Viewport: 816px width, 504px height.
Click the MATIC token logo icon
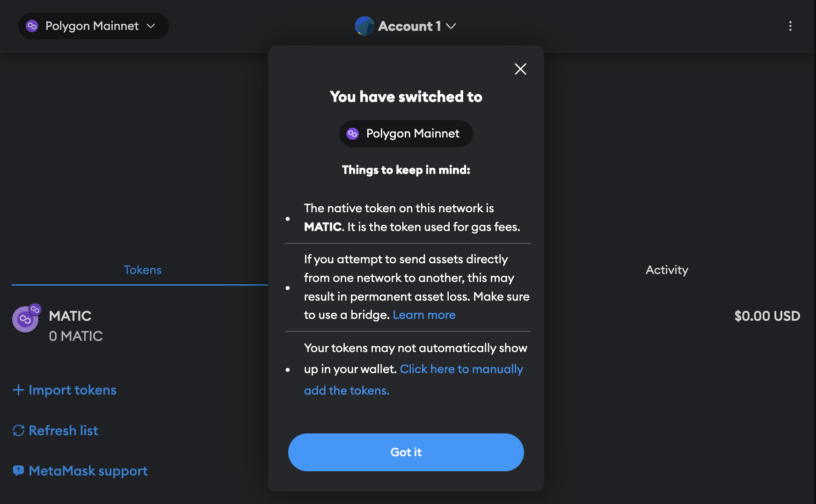coord(25,319)
